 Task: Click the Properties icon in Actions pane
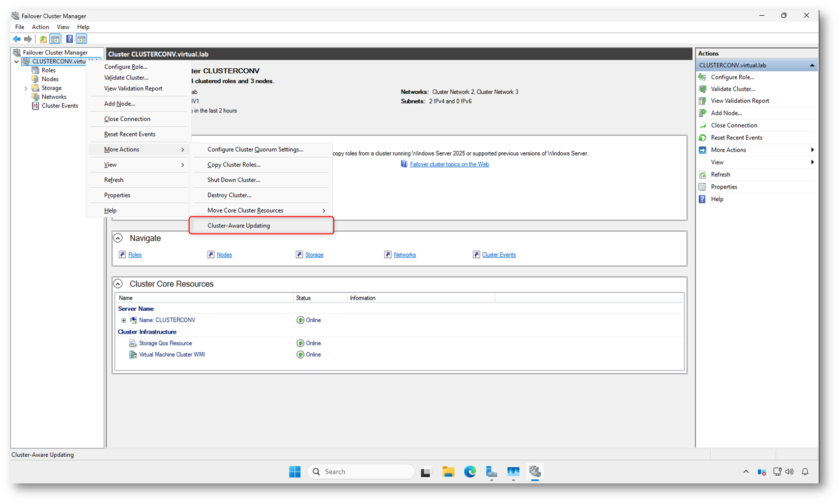tap(702, 187)
